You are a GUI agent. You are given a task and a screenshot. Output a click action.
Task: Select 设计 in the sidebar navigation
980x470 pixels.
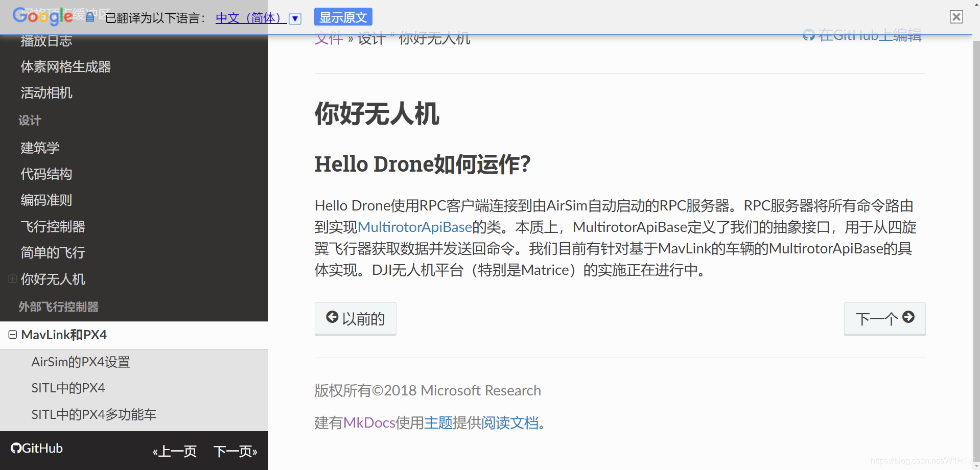[29, 120]
